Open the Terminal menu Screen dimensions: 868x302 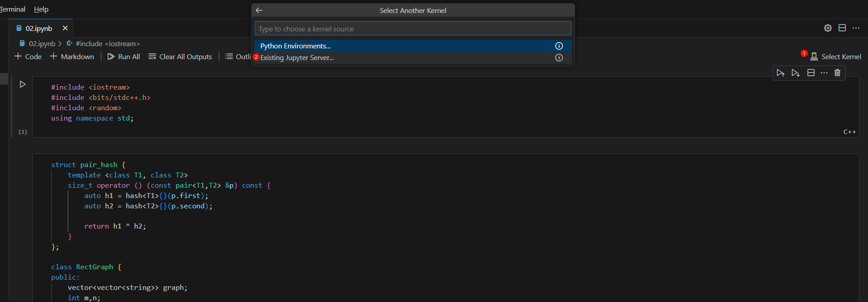[13, 9]
